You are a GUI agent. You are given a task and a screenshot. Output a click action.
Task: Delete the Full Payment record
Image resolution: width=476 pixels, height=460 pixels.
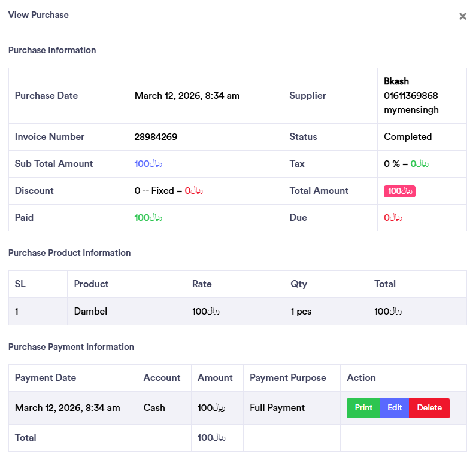[429, 408]
